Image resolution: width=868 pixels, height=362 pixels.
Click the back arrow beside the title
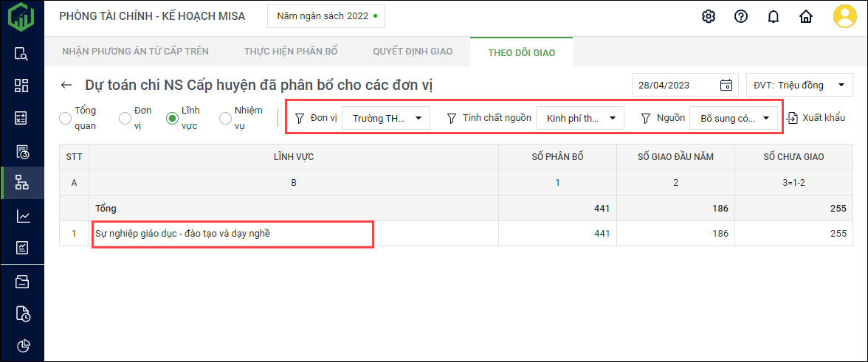67,86
